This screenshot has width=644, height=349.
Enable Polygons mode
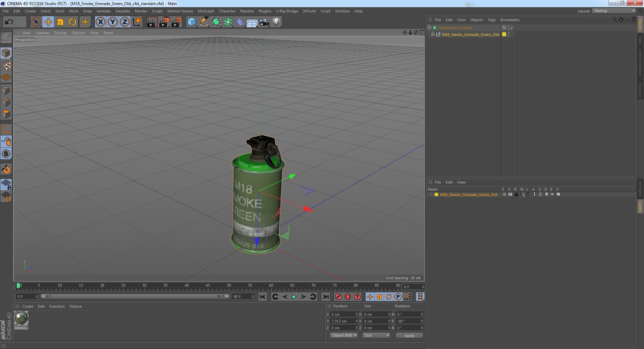click(x=6, y=114)
